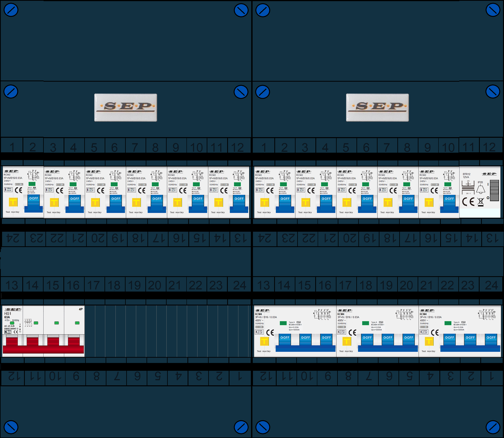This screenshot has height=438, width=504.
Task: Click the top-right cover screw of left panel
Action: coord(241,10)
